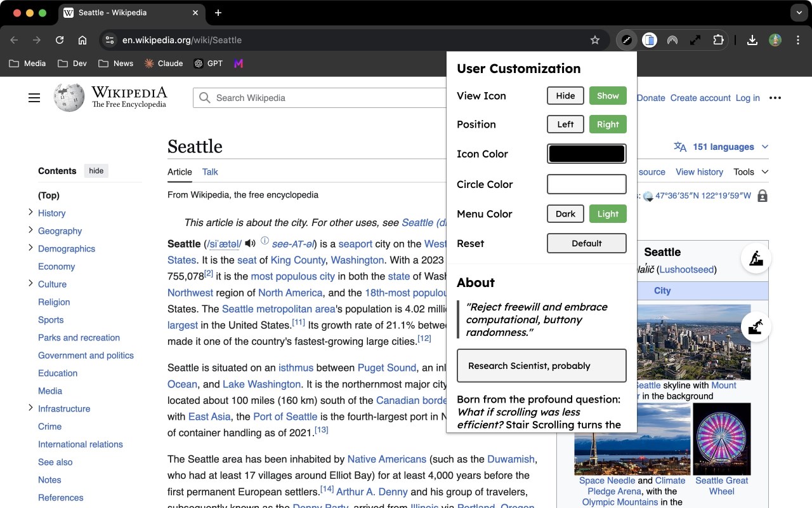Expand the Infrastructure section in Contents
The height and width of the screenshot is (508, 812).
click(30, 408)
